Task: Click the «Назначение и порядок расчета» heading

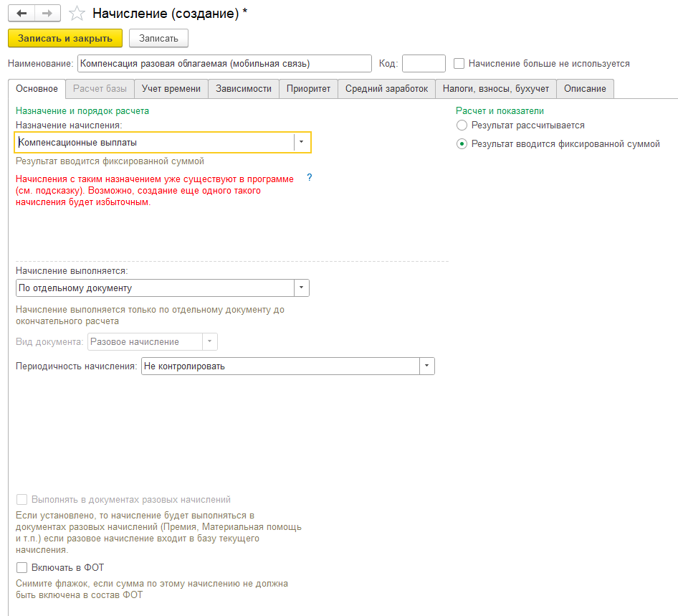Action: [82, 110]
